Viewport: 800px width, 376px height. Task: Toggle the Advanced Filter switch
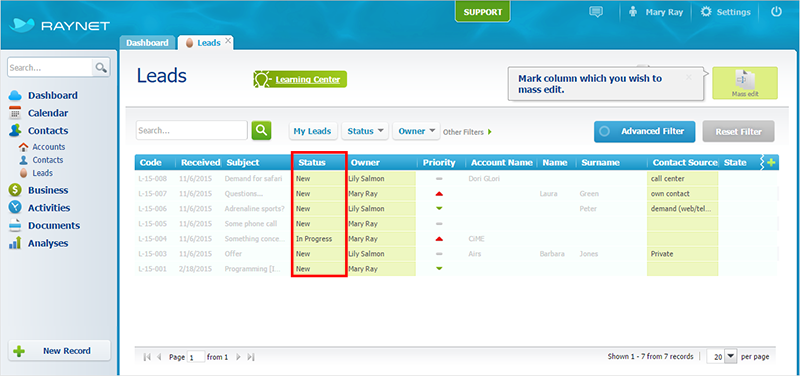(605, 132)
